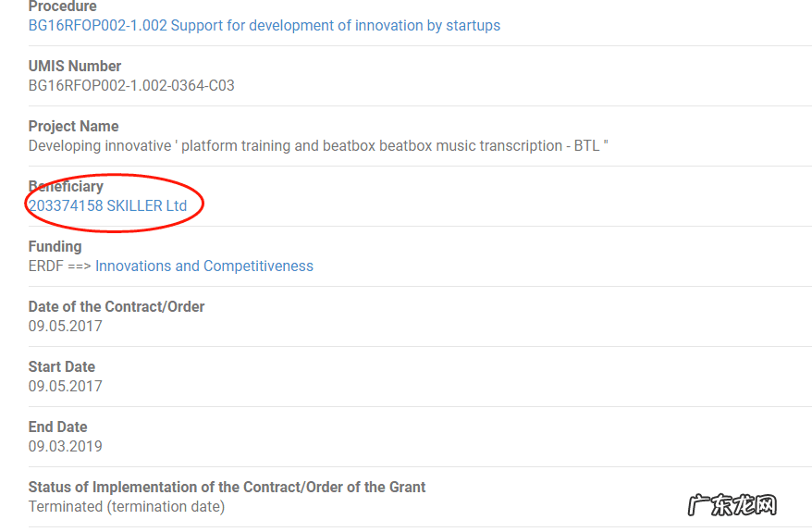Click the Date of the Contract/Order label
The height and width of the screenshot is (532, 812).
pos(117,307)
